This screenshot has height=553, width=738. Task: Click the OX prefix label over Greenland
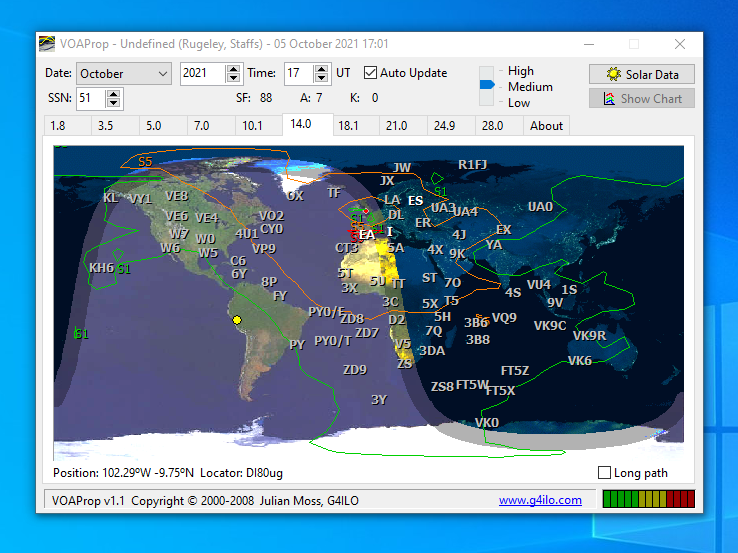(x=295, y=196)
